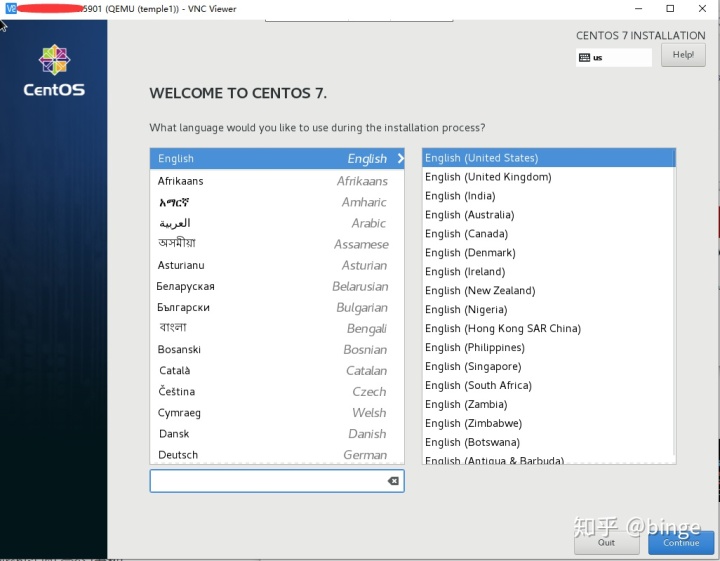This screenshot has height=561, width=720.
Task: Choose English (Philippines) locale
Action: 548,348
